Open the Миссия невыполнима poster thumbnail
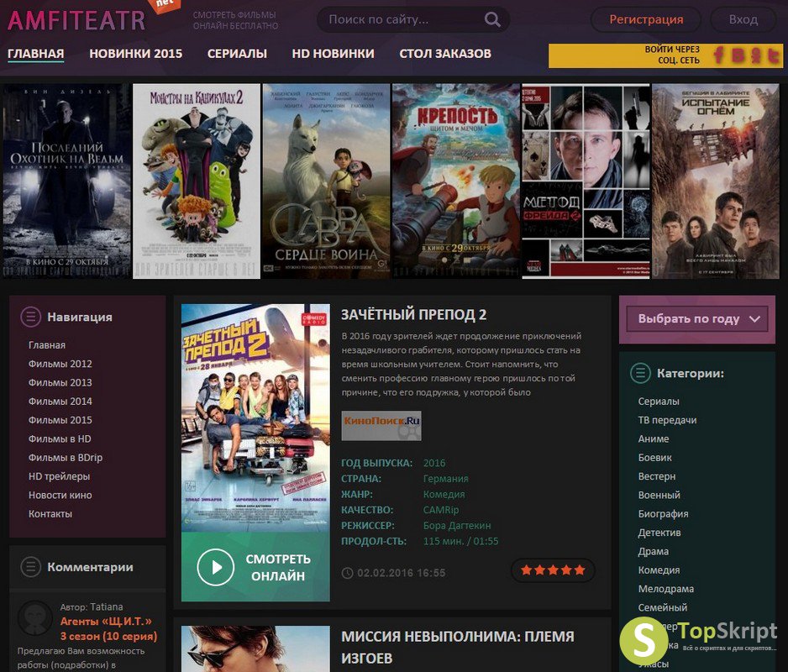The height and width of the screenshot is (672, 788). [255, 648]
